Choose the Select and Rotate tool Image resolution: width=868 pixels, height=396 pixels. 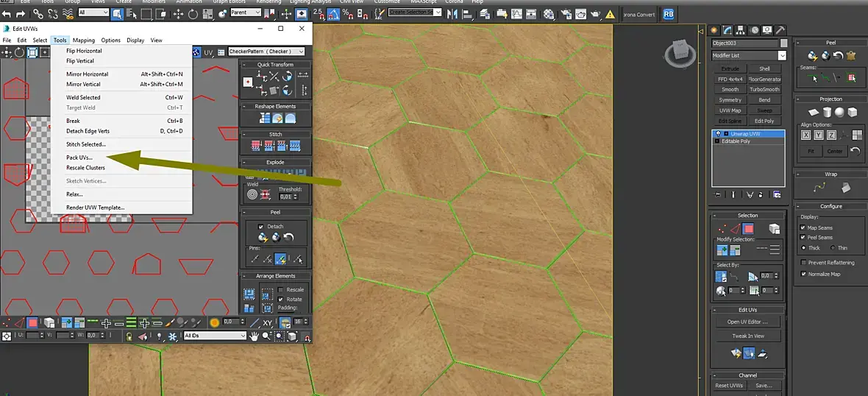point(193,13)
